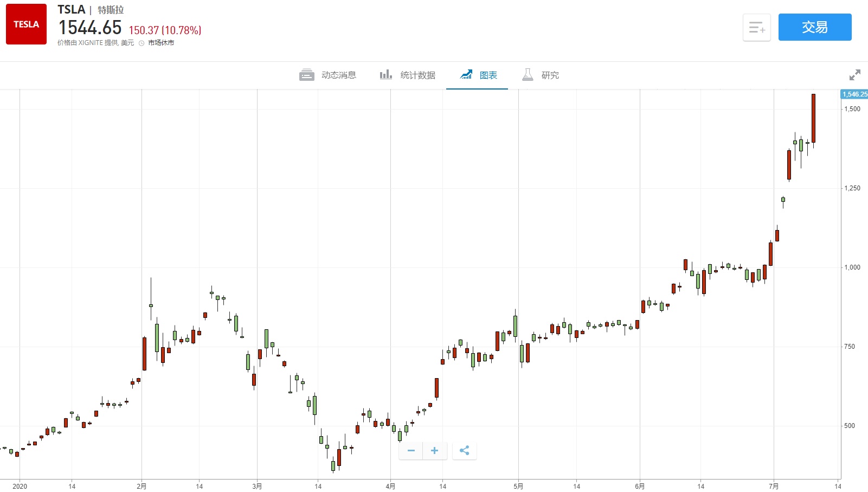Click the 动态消息 newsfeed icon

pos(307,75)
